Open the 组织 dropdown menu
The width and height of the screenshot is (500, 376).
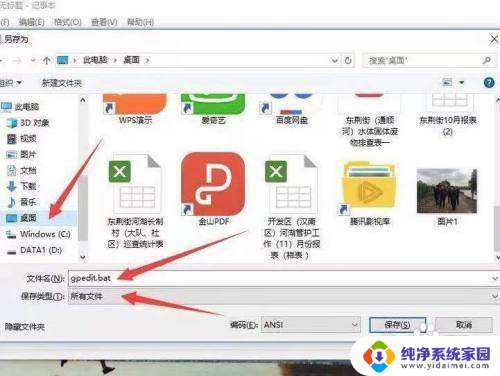[11, 82]
